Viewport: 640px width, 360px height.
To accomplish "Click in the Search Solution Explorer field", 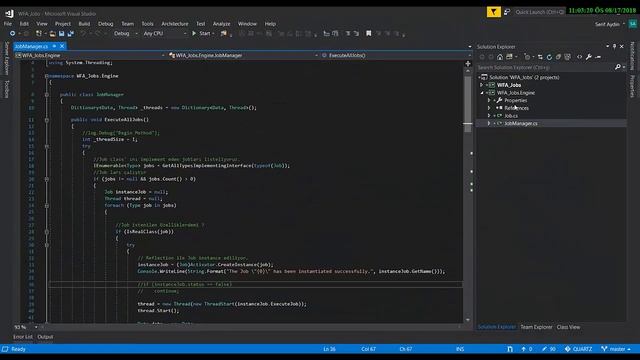I will click(545, 67).
